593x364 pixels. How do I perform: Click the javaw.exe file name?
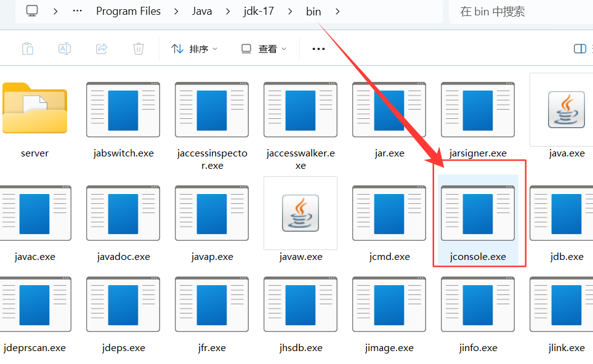(301, 257)
